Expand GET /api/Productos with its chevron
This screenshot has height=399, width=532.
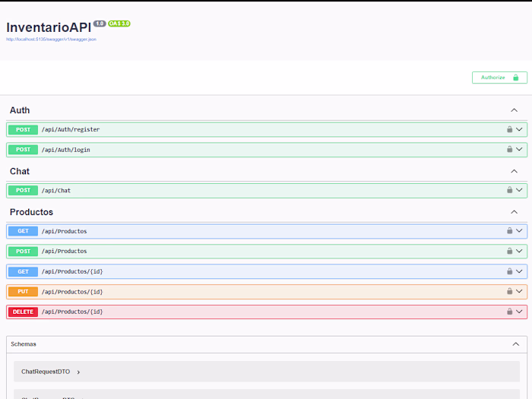coord(519,231)
